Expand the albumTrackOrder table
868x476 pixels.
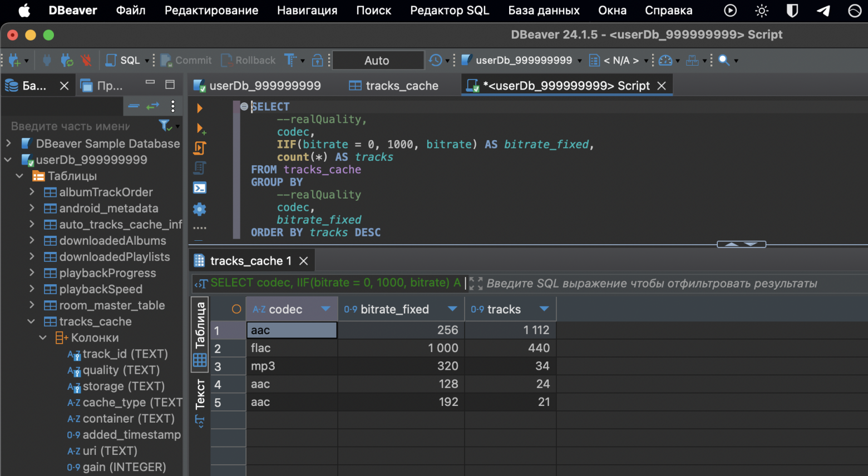[32, 192]
